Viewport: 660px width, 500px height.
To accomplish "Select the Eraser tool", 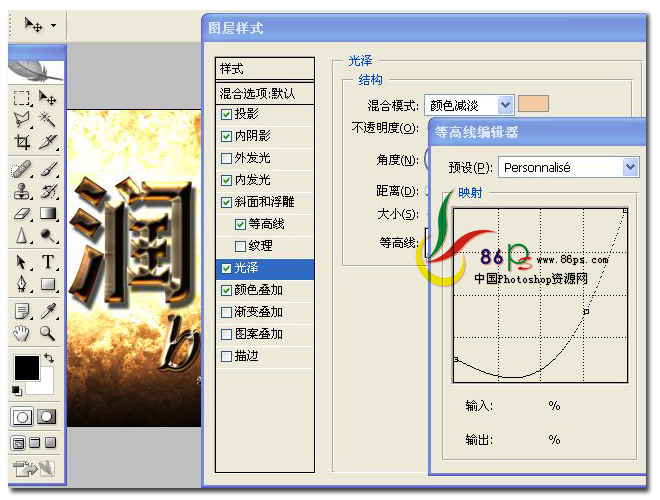I will pyautogui.click(x=21, y=214).
